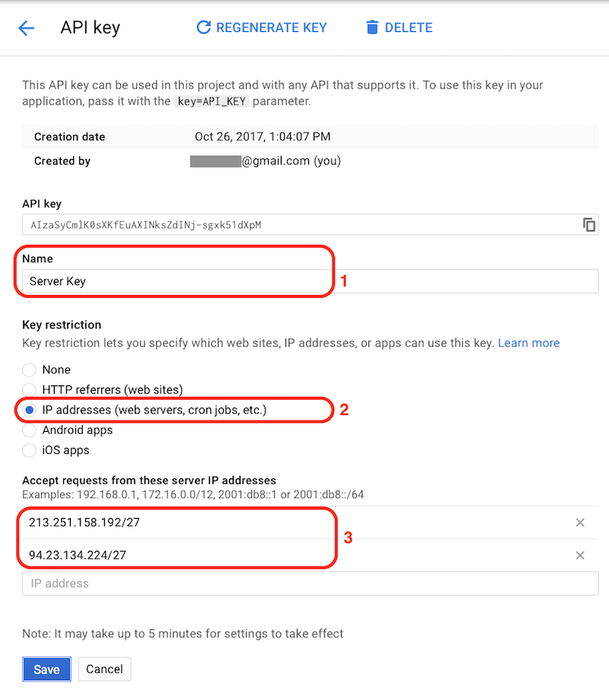The height and width of the screenshot is (700, 609).
Task: Select Android apps restriction
Action: pos(30,430)
